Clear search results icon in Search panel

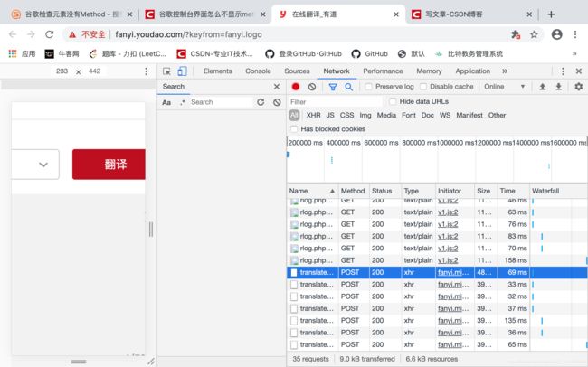[x=277, y=102]
